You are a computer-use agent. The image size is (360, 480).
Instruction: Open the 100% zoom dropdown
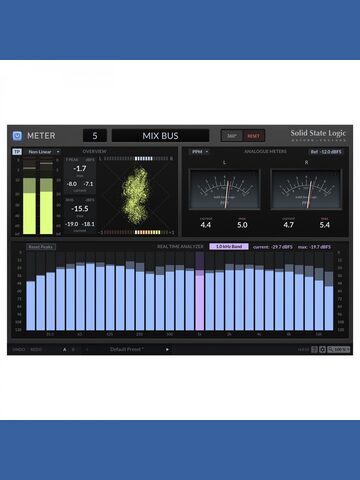pyautogui.click(x=339, y=349)
